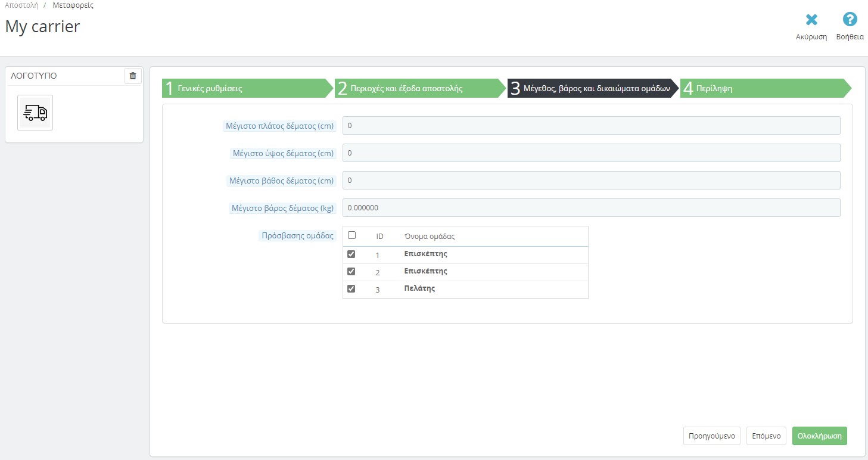Uncheck the Πελάτης group checkbox
Image resolution: width=868 pixels, height=460 pixels.
click(351, 288)
